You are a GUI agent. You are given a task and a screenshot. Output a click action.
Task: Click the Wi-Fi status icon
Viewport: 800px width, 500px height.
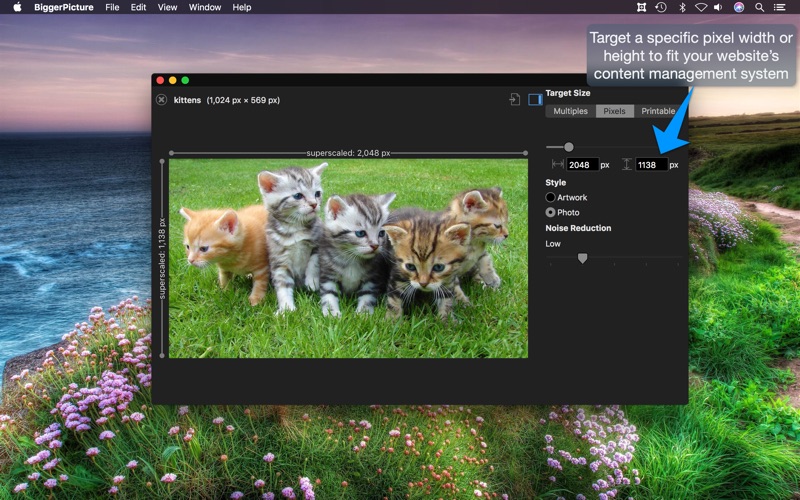(x=701, y=7)
